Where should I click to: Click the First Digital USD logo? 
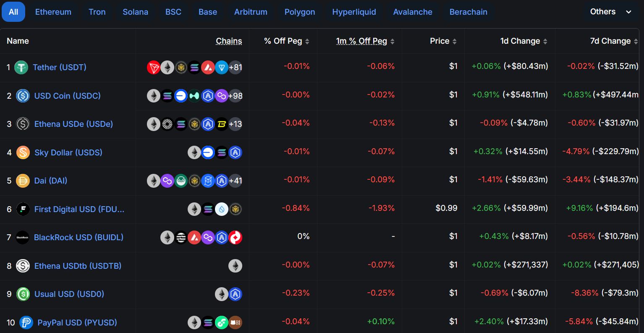23,209
